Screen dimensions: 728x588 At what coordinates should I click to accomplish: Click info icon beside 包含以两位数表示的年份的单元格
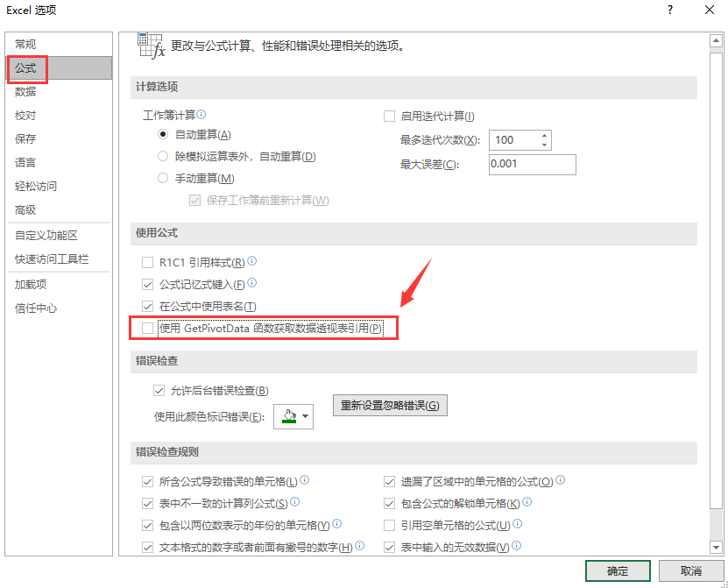[x=337, y=523]
